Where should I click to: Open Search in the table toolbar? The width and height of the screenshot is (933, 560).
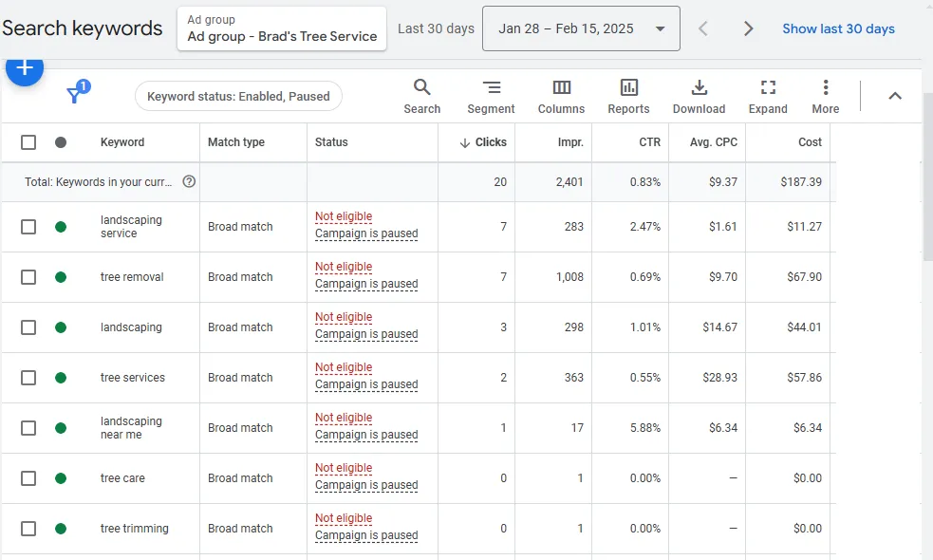(421, 97)
